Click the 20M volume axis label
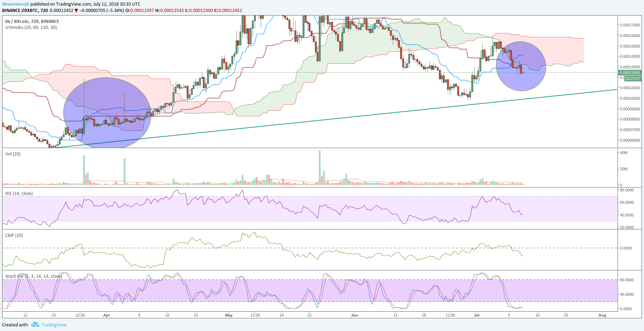This screenshot has width=644, height=331. tap(624, 169)
